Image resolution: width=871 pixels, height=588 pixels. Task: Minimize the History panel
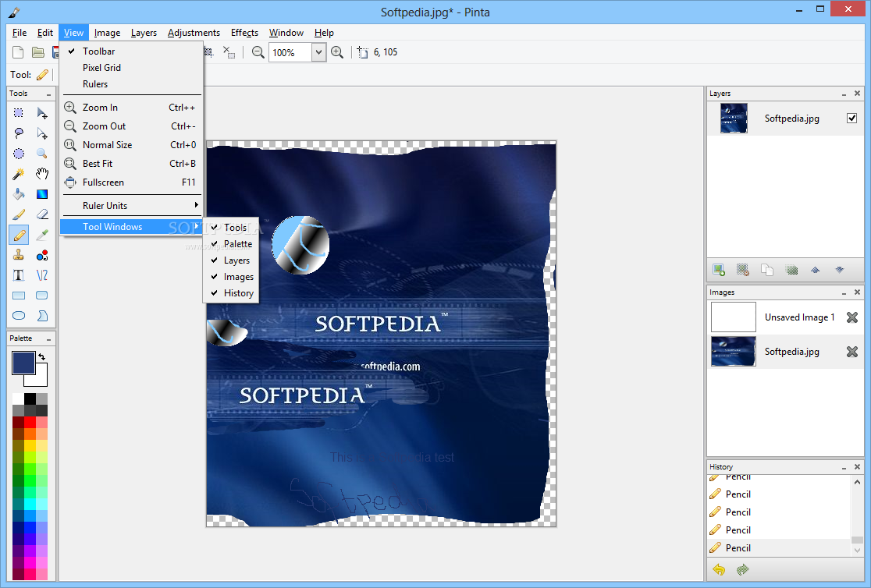tap(844, 467)
